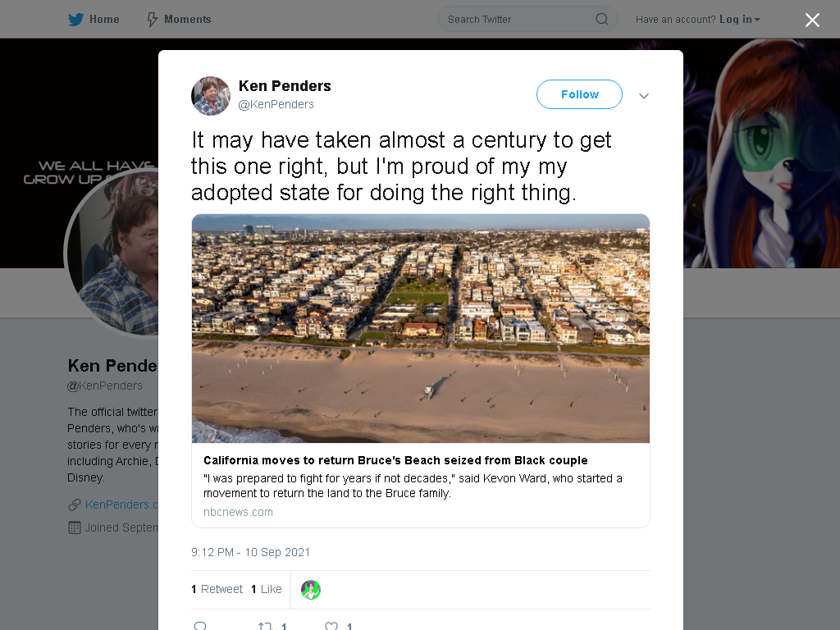Open the @KenPenders handle in tweet
840x630 pixels.
click(x=276, y=104)
